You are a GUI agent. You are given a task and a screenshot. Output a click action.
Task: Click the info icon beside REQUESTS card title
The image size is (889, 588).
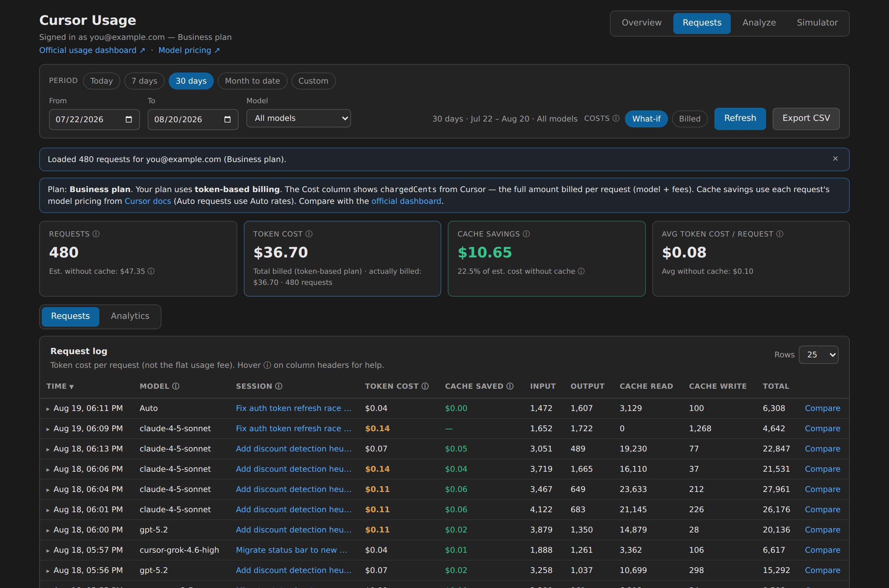96,234
